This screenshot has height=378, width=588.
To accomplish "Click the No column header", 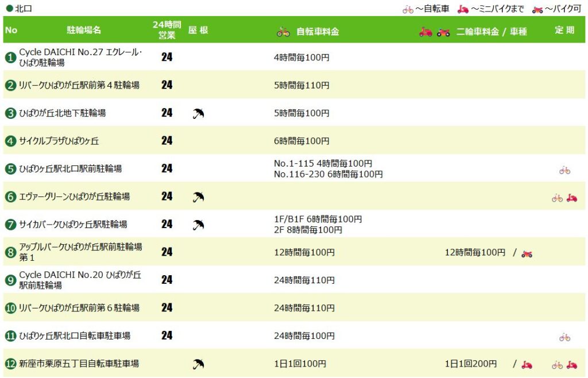I will (11, 30).
